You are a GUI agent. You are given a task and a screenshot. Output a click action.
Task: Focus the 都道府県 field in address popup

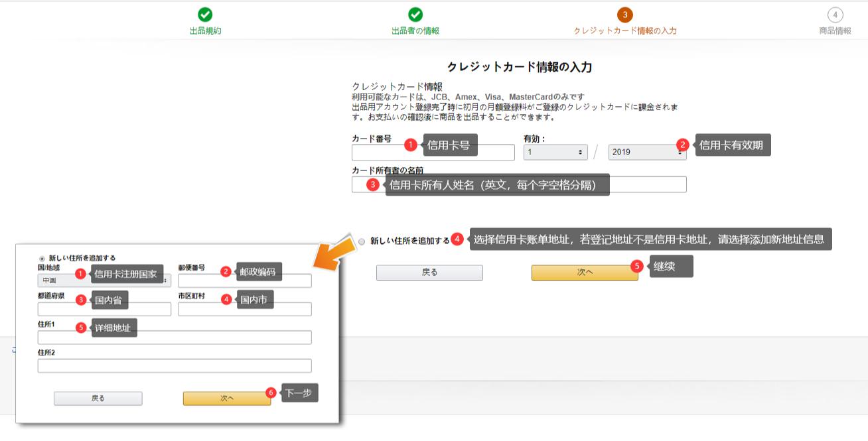pyautogui.click(x=104, y=309)
